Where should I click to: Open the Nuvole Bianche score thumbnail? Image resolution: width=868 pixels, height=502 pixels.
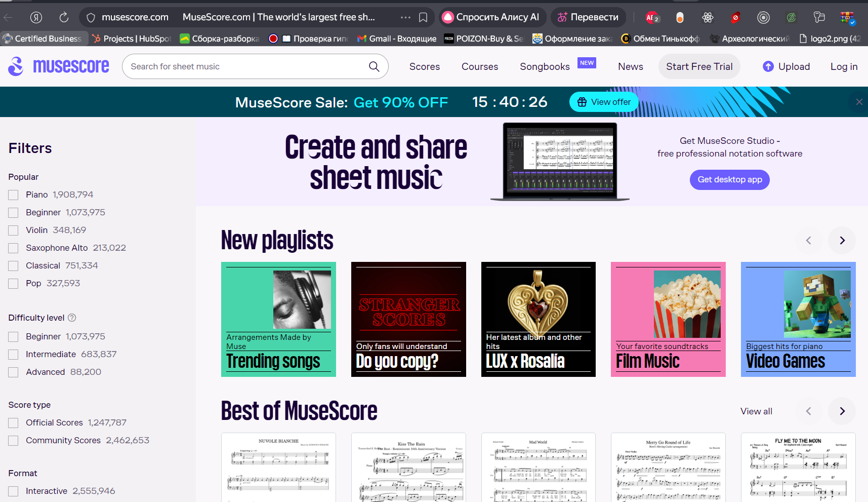pos(278,467)
